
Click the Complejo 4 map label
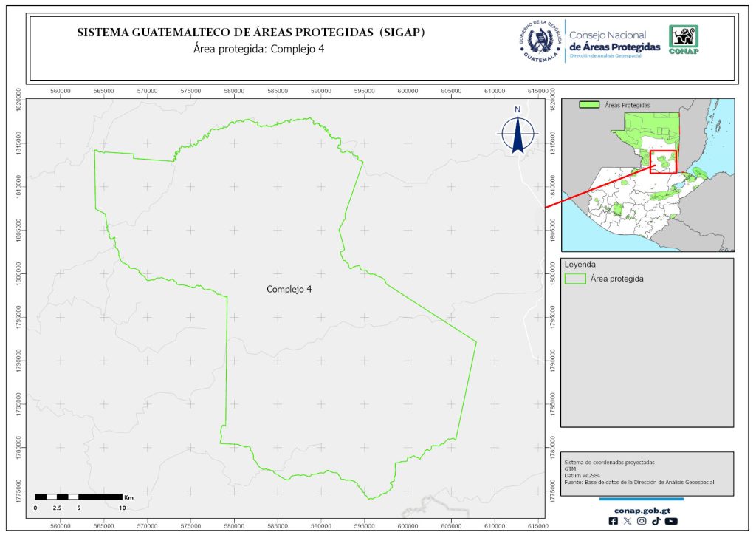click(289, 290)
